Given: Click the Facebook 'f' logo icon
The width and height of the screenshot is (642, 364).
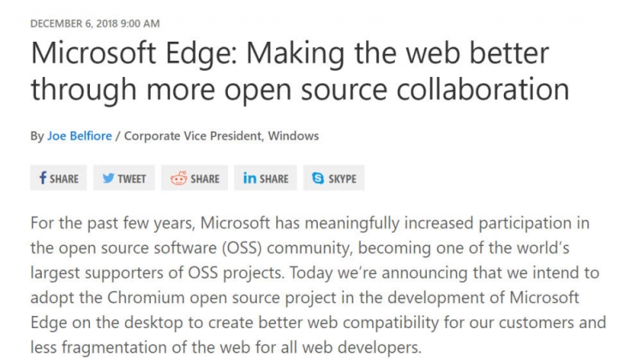Looking at the screenshot, I should point(43,178).
